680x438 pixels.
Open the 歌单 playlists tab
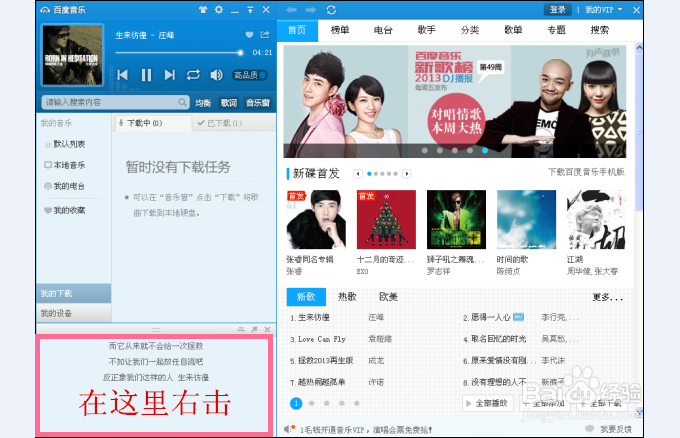click(513, 30)
